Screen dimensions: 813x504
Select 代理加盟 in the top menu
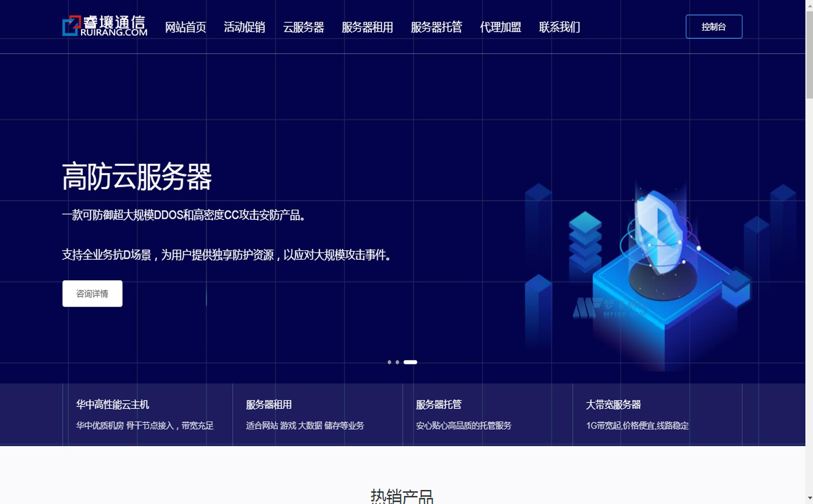coord(501,28)
